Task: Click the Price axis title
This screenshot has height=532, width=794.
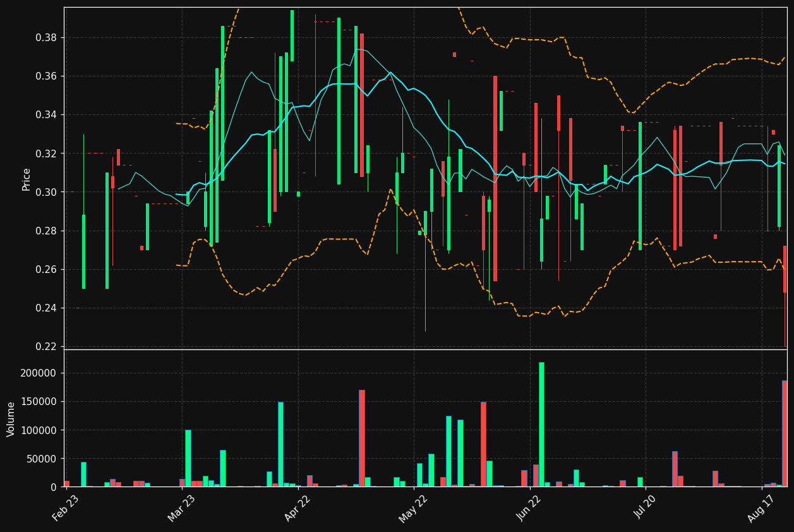Action: coord(27,179)
